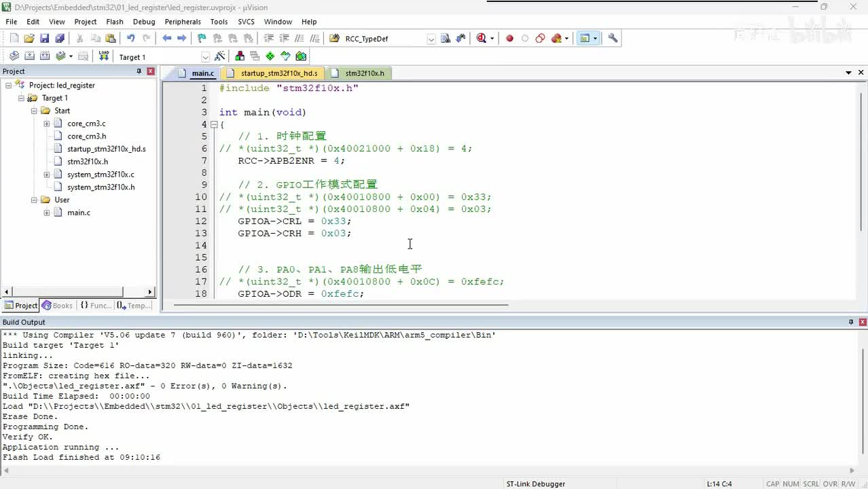Insert a breakpoint with the red dot icon
The image size is (868, 489).
click(509, 39)
